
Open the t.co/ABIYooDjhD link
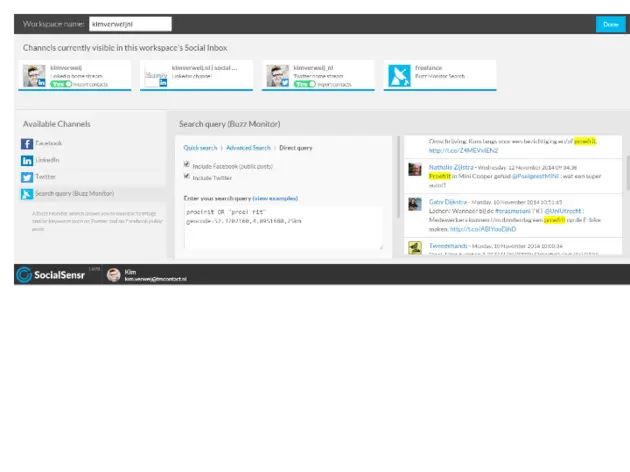point(483,229)
